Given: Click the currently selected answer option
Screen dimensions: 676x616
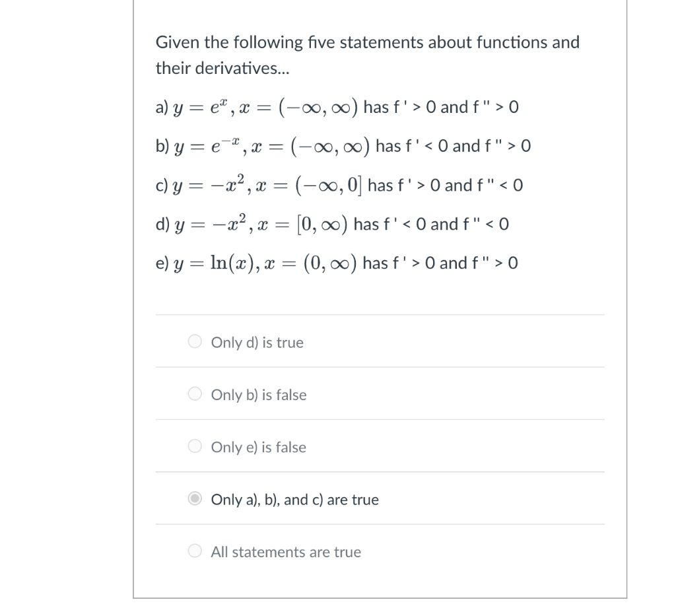Looking at the screenshot, I should [x=294, y=500].
